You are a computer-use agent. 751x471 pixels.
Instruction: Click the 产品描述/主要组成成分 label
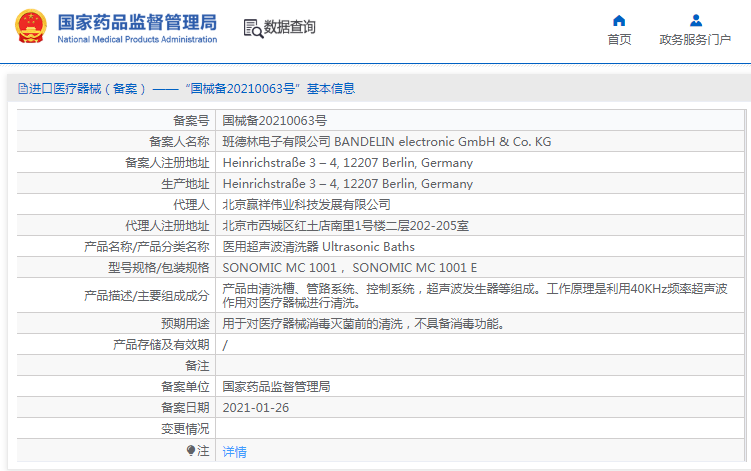147,296
